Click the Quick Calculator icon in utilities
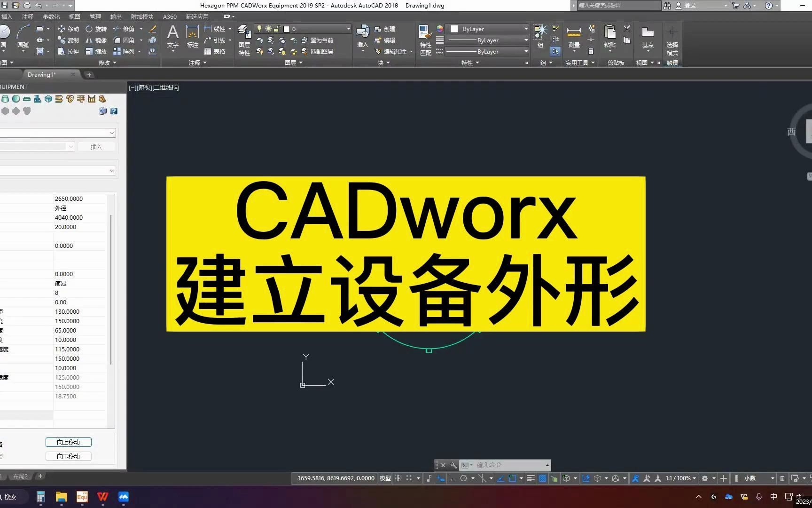Image resolution: width=812 pixels, height=508 pixels. tap(591, 51)
